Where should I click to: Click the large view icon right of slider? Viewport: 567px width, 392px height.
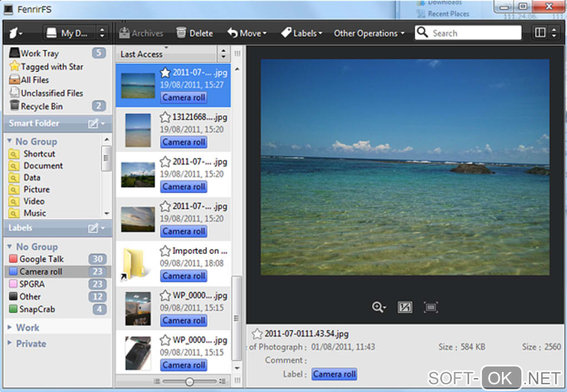coord(222,381)
